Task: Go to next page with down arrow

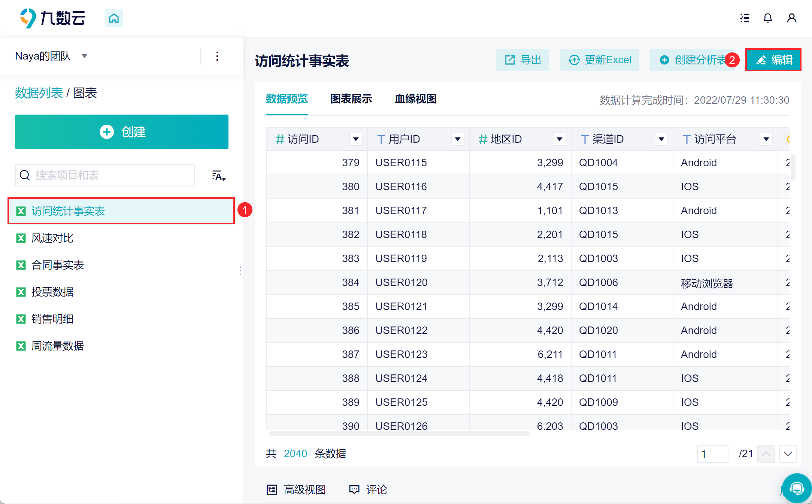Action: coord(788,454)
